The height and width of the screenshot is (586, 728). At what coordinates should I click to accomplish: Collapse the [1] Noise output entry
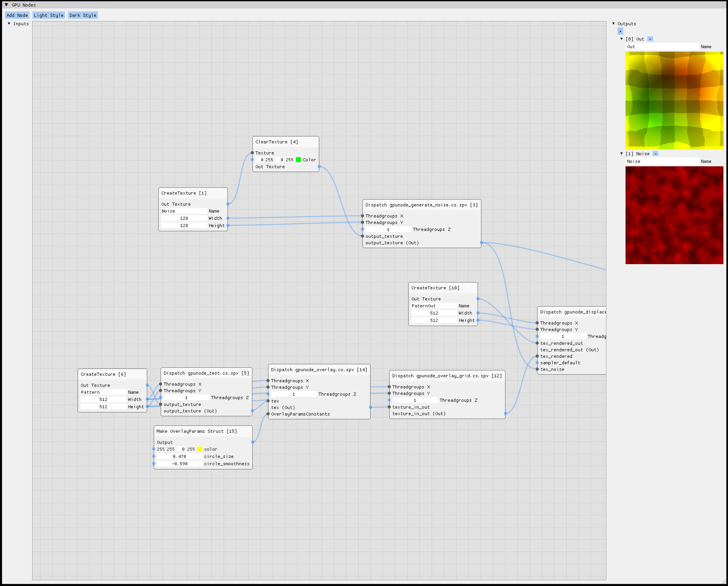(622, 154)
